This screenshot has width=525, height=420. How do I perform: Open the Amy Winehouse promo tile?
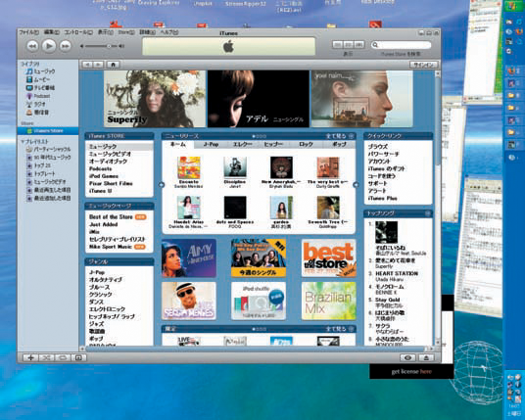(x=189, y=258)
